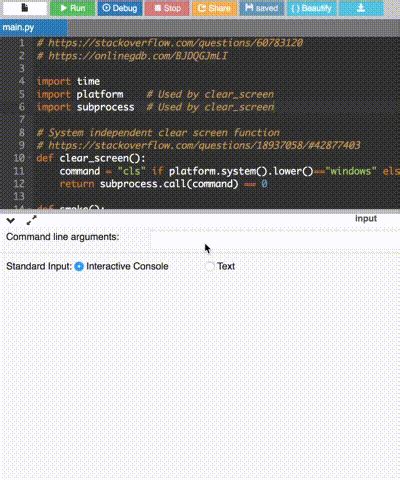Click the stackoverflow comment on line 1

tap(170, 43)
